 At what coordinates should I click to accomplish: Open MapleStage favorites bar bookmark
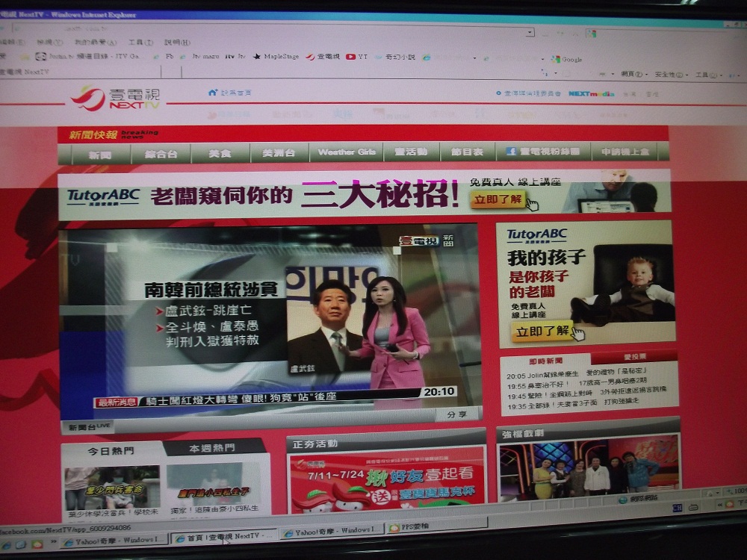point(276,57)
